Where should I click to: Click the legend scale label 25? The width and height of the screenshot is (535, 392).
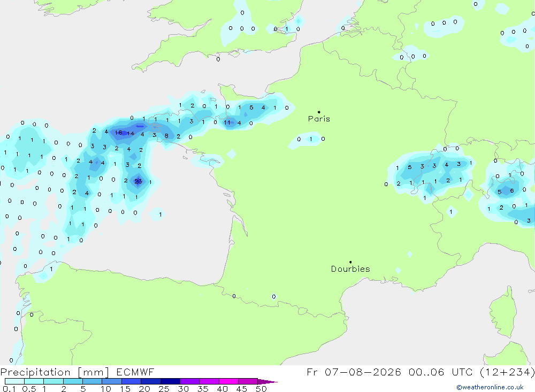(164, 389)
